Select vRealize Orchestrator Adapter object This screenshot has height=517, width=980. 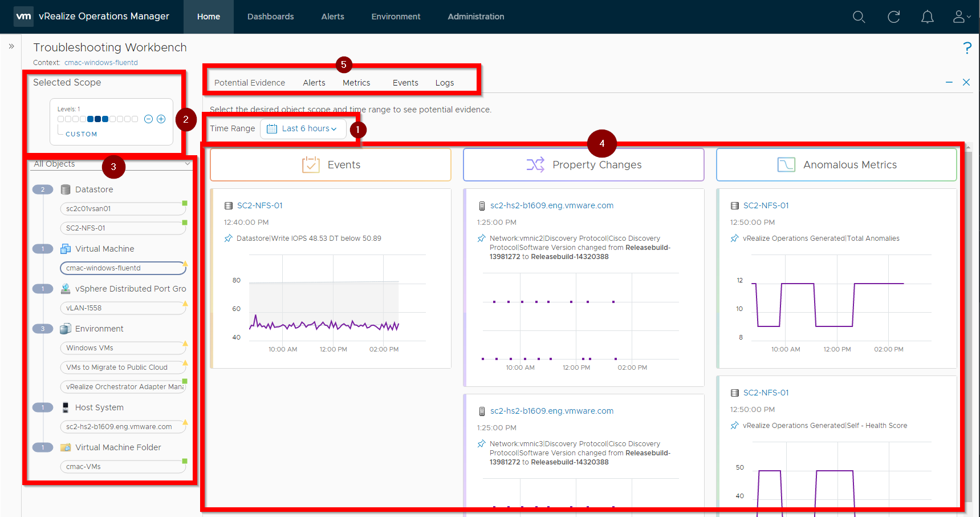pyautogui.click(x=123, y=387)
